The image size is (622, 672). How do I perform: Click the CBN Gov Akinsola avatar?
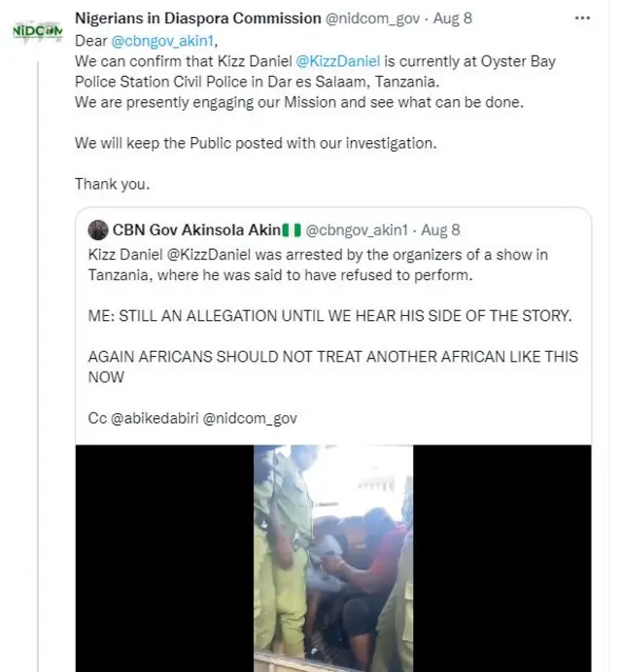[97, 230]
